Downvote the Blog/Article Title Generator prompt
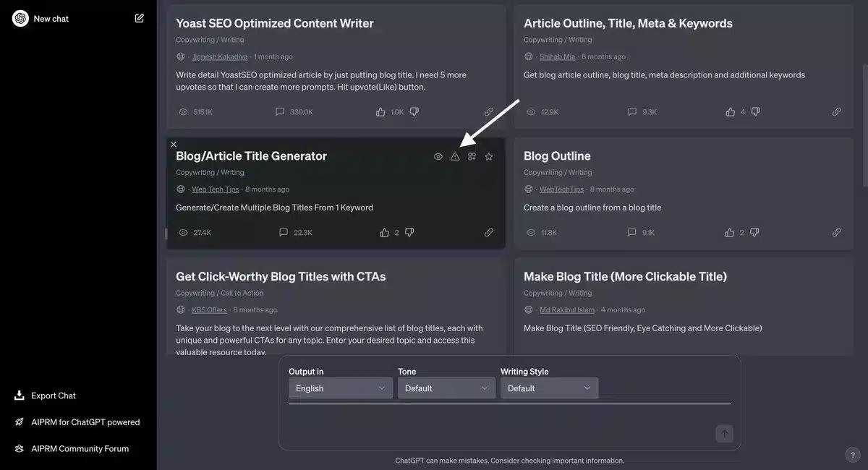This screenshot has height=470, width=868. pos(409,233)
